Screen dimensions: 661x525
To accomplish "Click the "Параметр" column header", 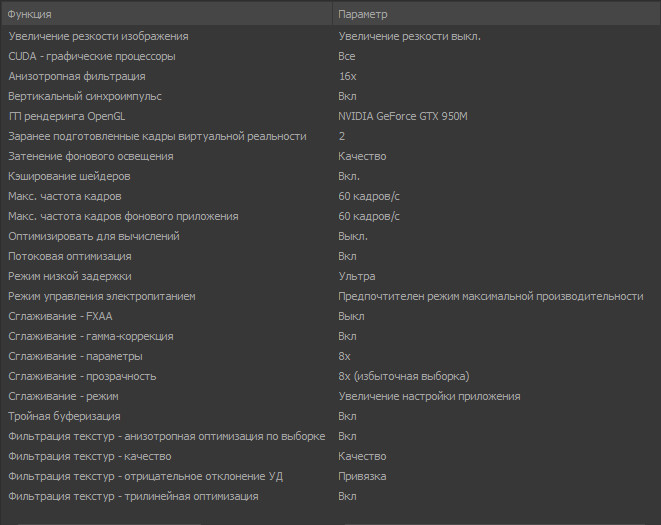I will pos(363,15).
